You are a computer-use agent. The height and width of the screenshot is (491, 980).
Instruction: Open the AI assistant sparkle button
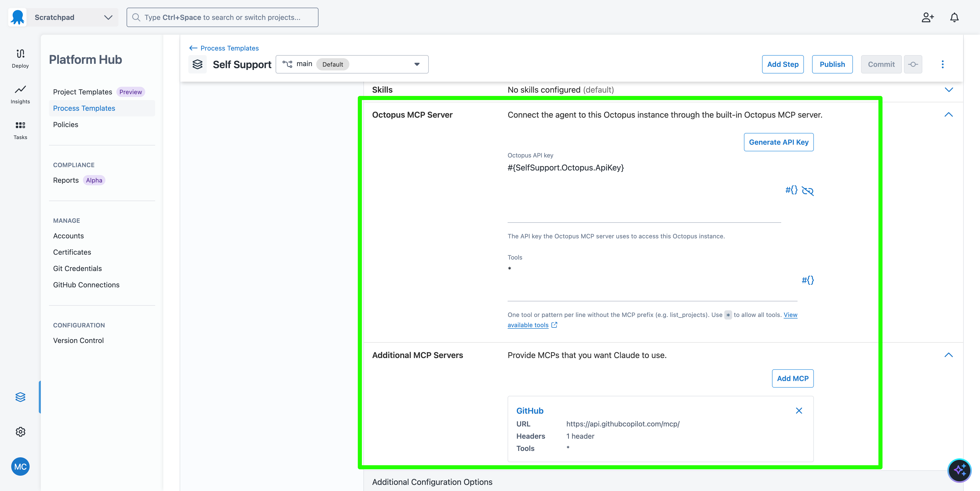(x=959, y=470)
